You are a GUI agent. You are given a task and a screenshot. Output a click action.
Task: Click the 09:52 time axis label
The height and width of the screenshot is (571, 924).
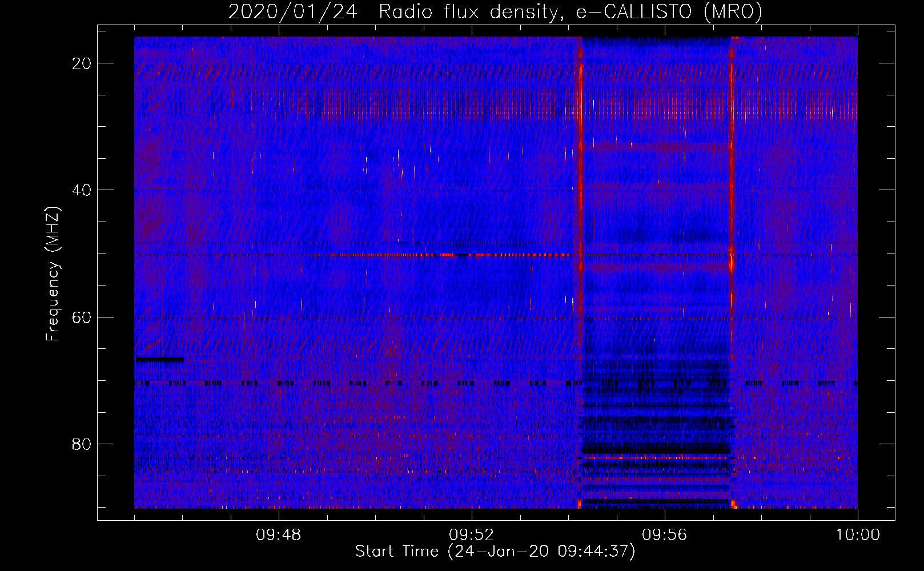(472, 535)
